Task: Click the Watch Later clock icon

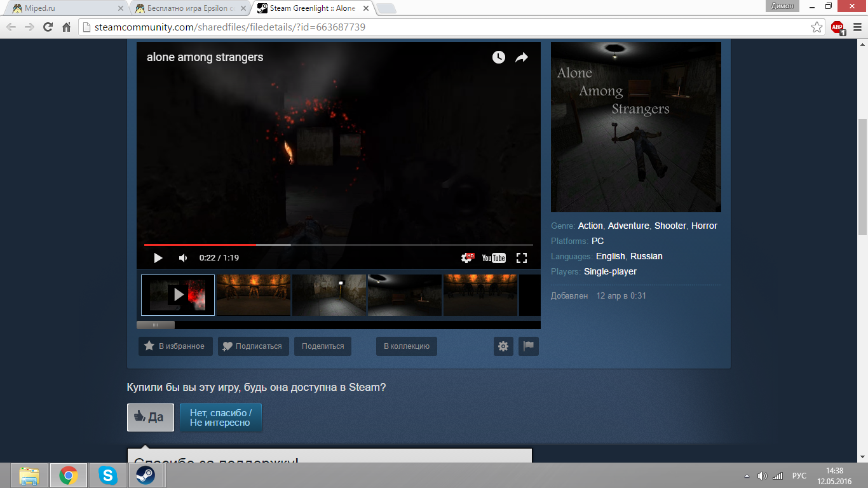Action: [x=499, y=57]
